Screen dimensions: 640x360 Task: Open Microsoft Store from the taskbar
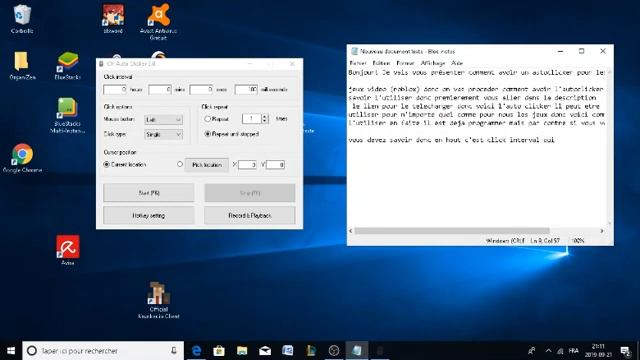pyautogui.click(x=219, y=351)
